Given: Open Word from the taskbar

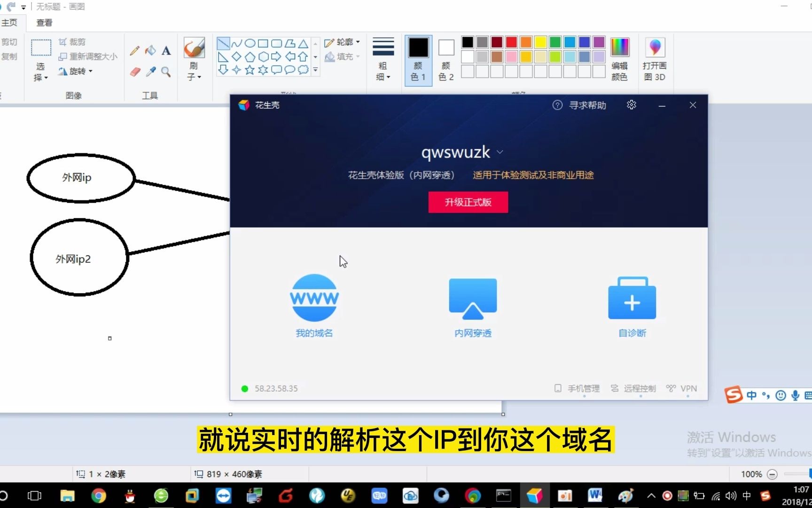Looking at the screenshot, I should click(x=595, y=495).
